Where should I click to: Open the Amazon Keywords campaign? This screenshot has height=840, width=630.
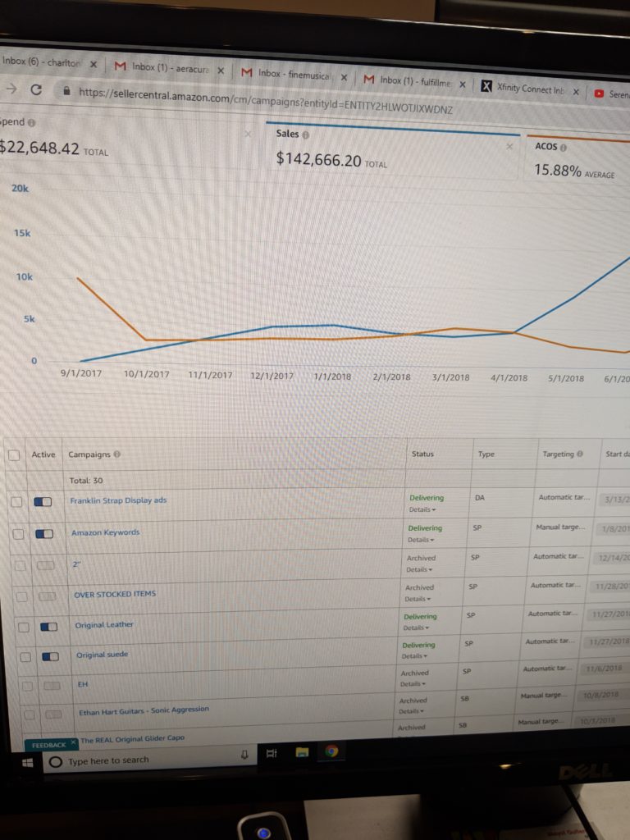pyautogui.click(x=106, y=532)
